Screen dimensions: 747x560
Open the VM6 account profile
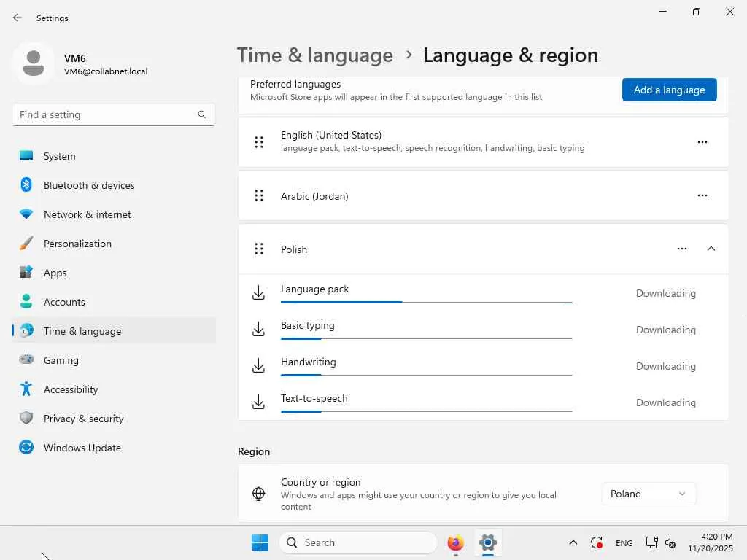(x=80, y=64)
